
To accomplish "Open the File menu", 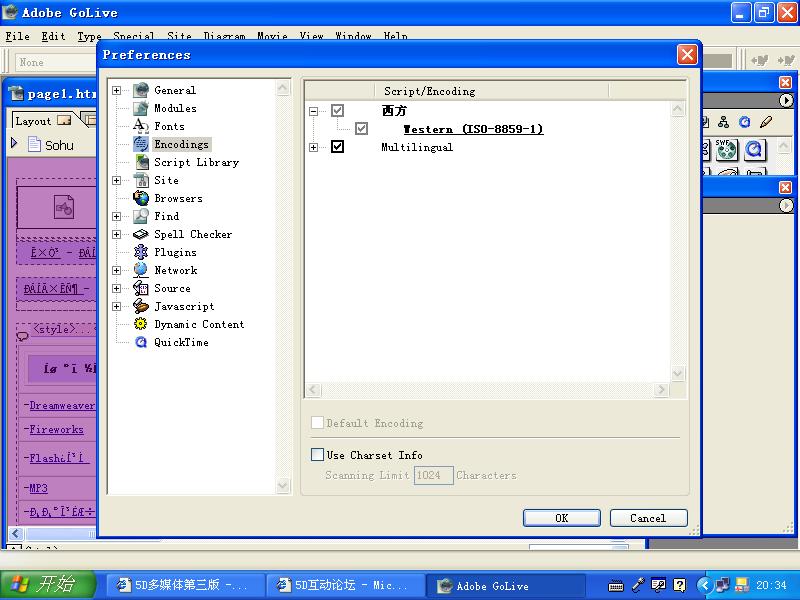I will [17, 36].
